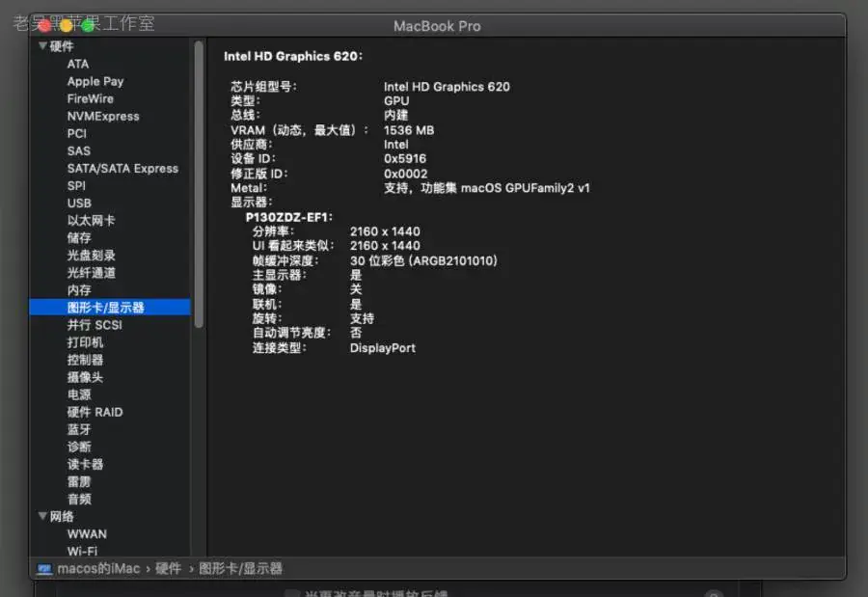Open the 控制器 entry

[85, 360]
